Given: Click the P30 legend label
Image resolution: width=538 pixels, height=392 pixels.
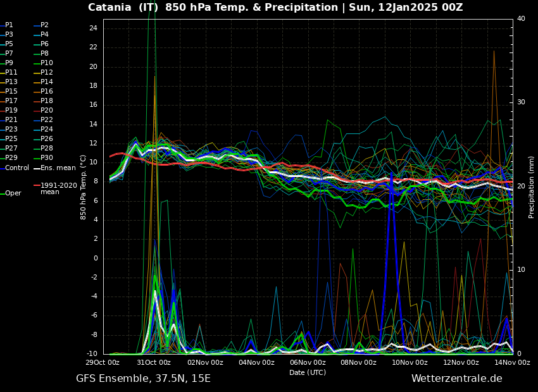Looking at the screenshot, I should [46, 158].
